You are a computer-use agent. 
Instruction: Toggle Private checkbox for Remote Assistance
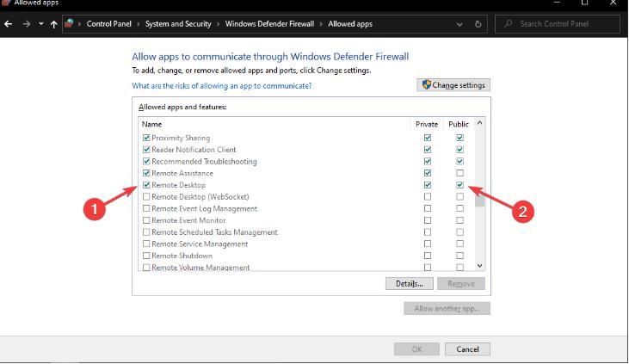(x=428, y=173)
